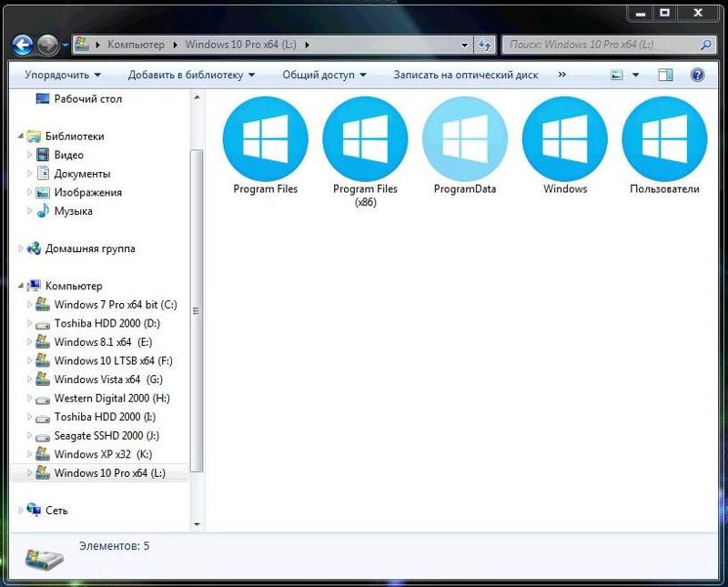The height and width of the screenshot is (587, 728).
Task: Open the Общий доступ dropdown
Action: coord(324,75)
